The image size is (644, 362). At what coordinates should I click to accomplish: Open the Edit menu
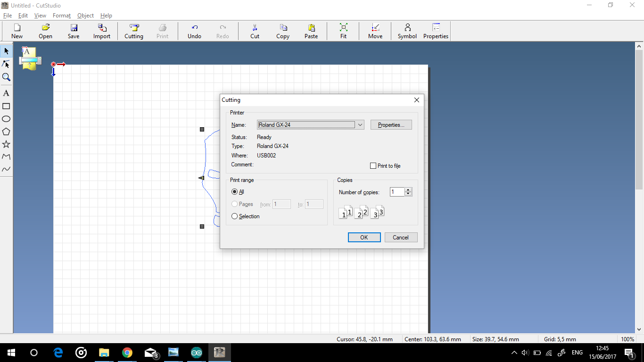tap(23, 16)
